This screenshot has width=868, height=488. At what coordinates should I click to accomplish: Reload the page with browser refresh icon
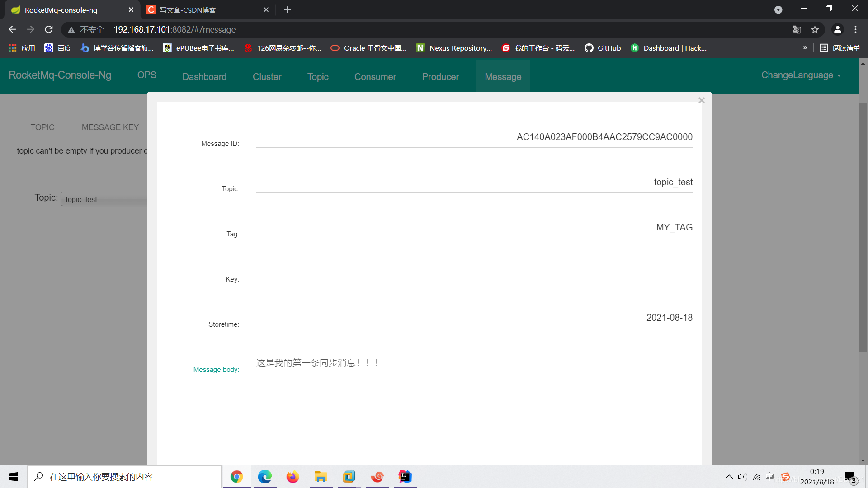[49, 29]
